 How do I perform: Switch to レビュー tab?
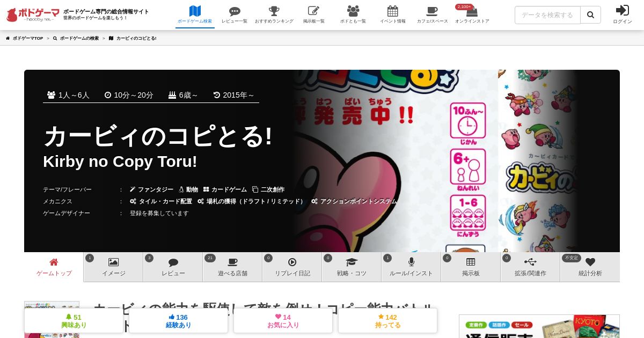coord(173,267)
